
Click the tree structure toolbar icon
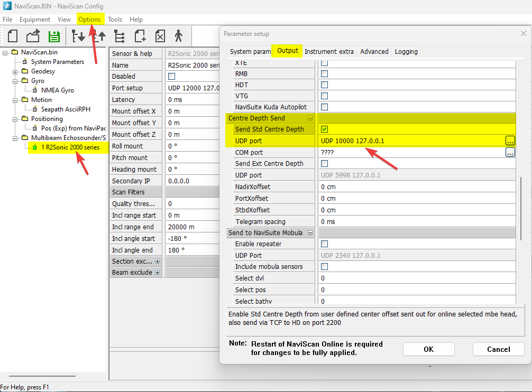(x=120, y=36)
